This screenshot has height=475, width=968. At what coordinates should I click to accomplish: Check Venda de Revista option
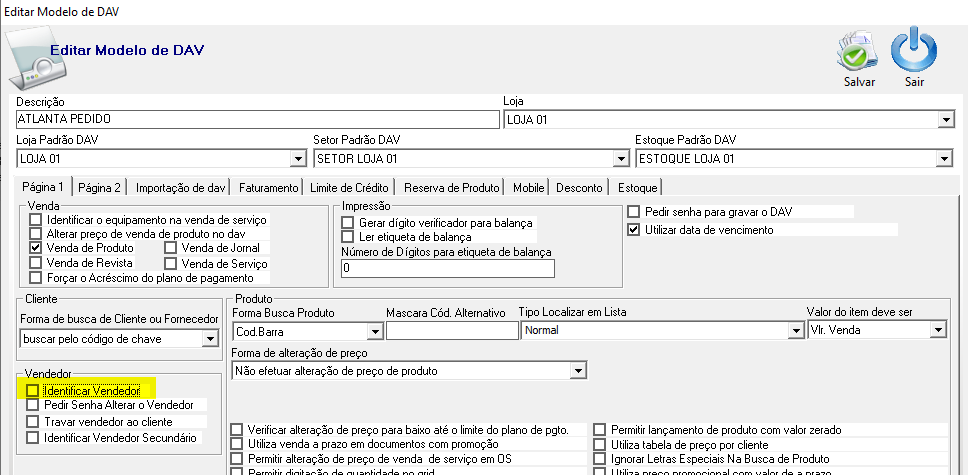pos(36,263)
